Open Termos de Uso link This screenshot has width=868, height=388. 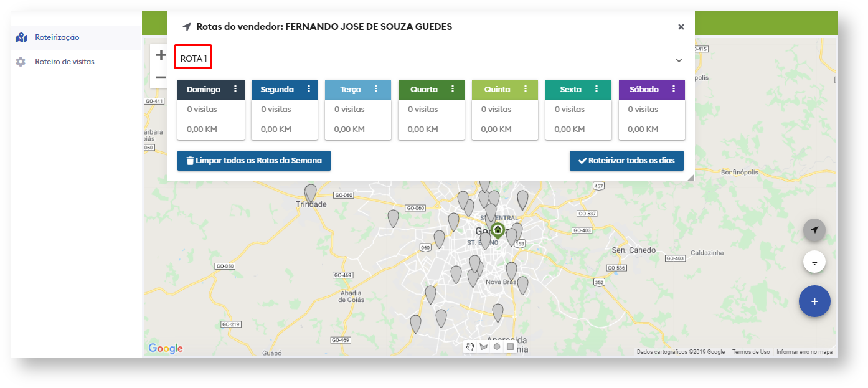click(x=751, y=352)
